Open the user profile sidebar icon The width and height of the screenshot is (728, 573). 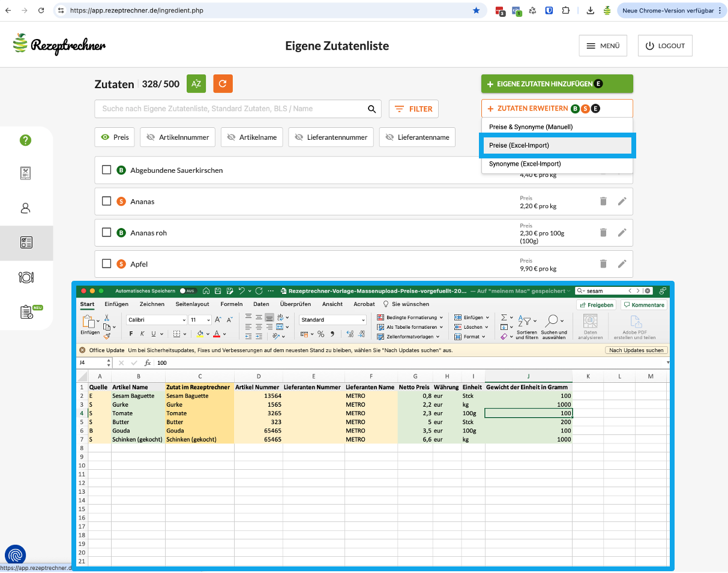25,208
